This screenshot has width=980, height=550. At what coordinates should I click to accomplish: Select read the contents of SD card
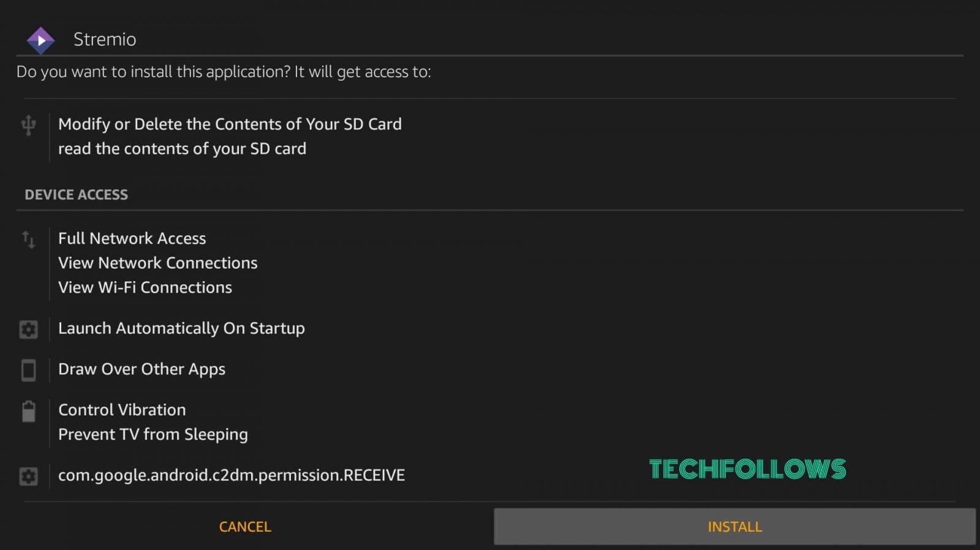point(182,148)
